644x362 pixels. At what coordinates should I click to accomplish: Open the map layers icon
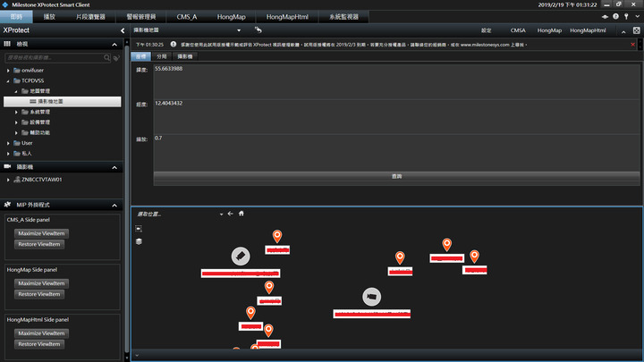click(139, 241)
